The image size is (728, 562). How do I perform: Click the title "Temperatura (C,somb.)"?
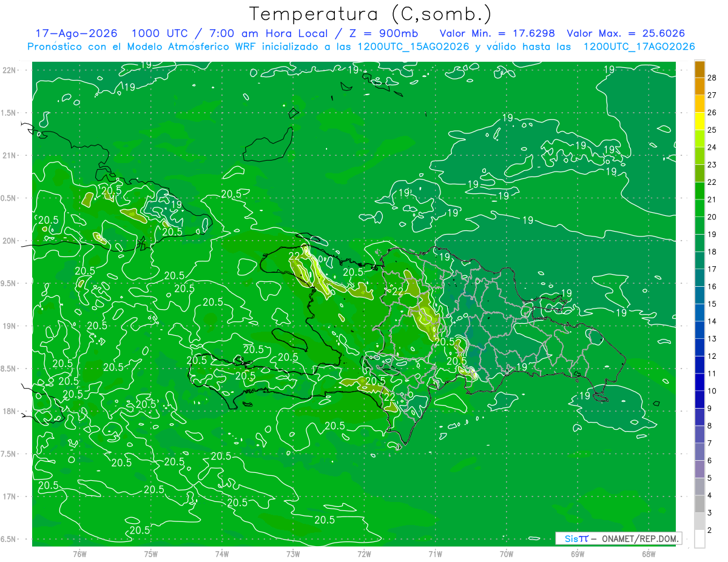370,14
